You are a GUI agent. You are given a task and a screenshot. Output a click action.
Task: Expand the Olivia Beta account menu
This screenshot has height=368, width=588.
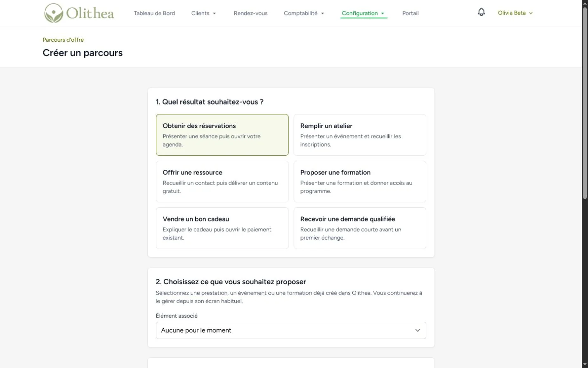(515, 13)
